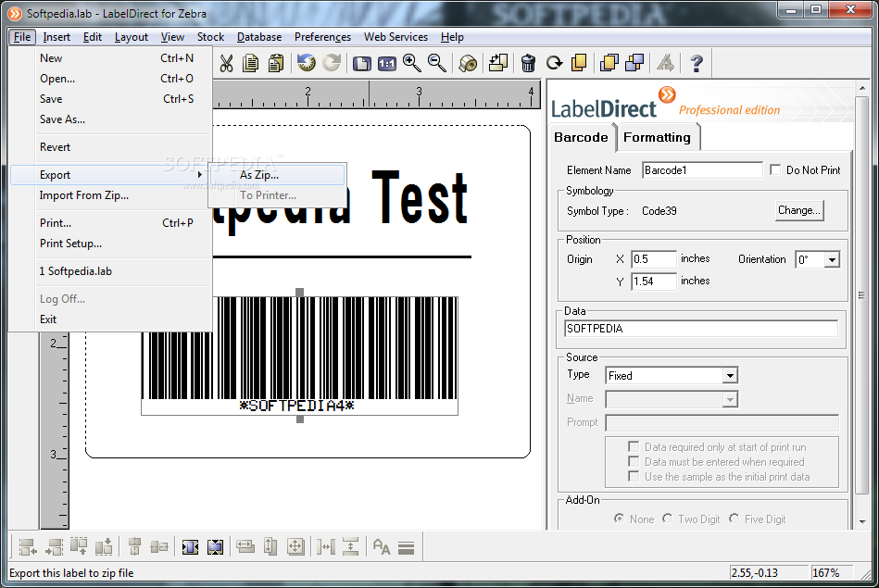Enable the Do Not Print checkbox
This screenshot has width=879, height=588.
coord(775,169)
